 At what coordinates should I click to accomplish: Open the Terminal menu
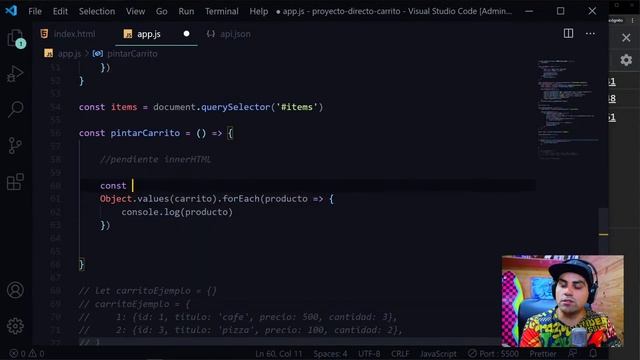(222, 11)
